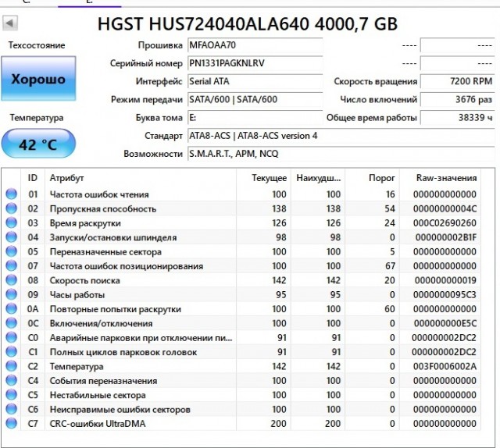Click raw value 000C02690260
Screen dimensions: 500x448
[x=445, y=222]
